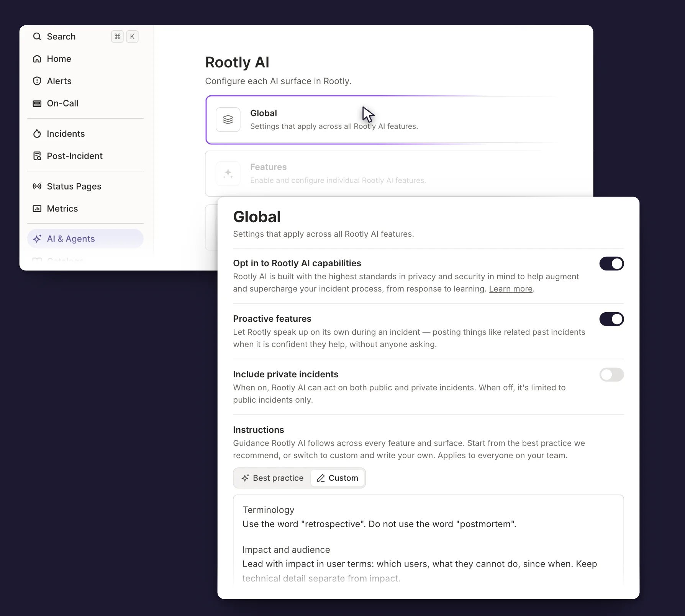The height and width of the screenshot is (616, 685).
Task: Go to Status Pages
Action: click(85, 186)
